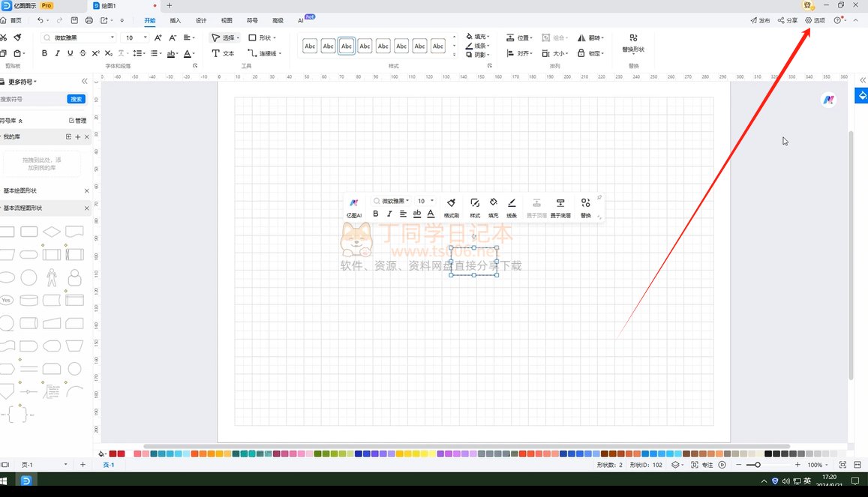
Task: Toggle underline in the ribbon font group
Action: click(x=70, y=53)
